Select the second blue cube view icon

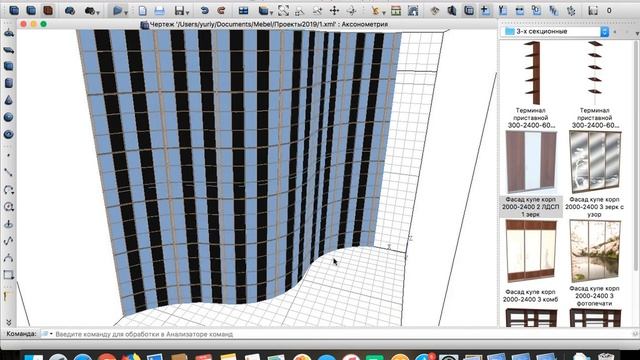pos(31,10)
